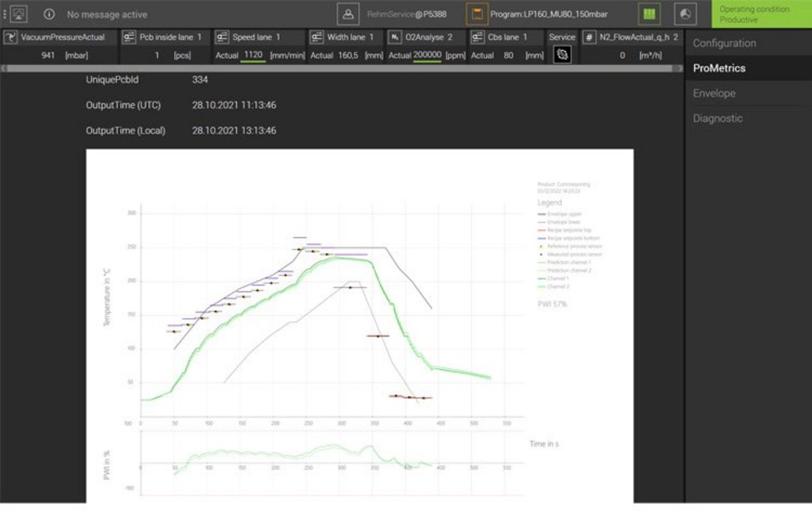Click the green production status icon
This screenshot has width=812, height=511.
[x=649, y=14]
